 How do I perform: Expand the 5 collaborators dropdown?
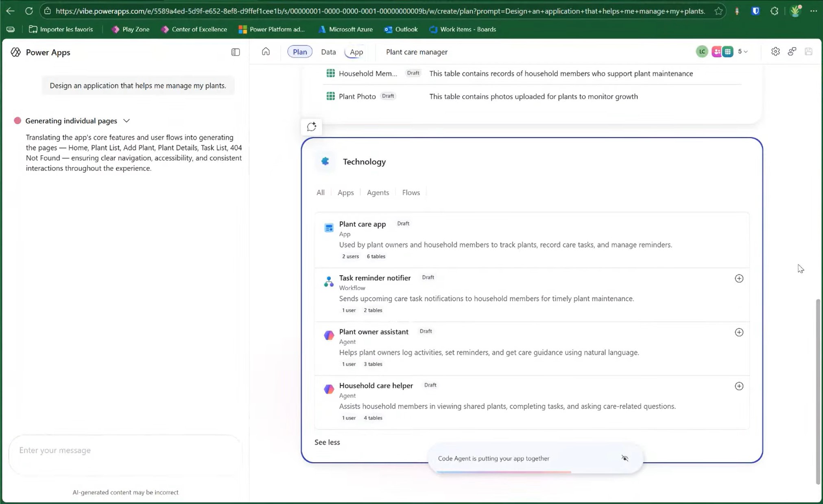(743, 52)
